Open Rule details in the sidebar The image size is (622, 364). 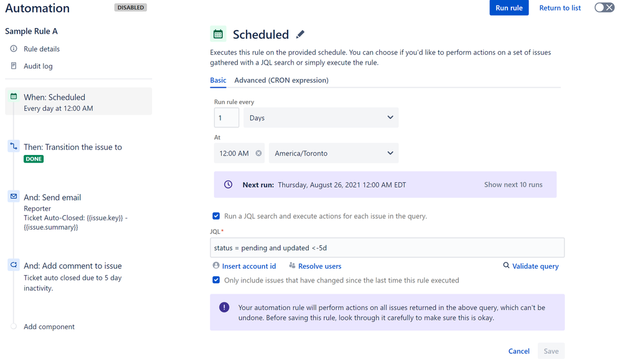click(x=42, y=49)
